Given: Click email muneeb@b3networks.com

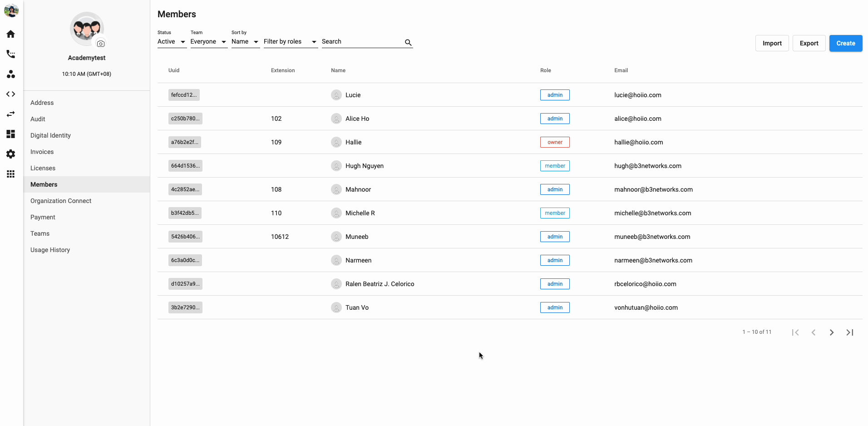Looking at the screenshot, I should point(652,237).
